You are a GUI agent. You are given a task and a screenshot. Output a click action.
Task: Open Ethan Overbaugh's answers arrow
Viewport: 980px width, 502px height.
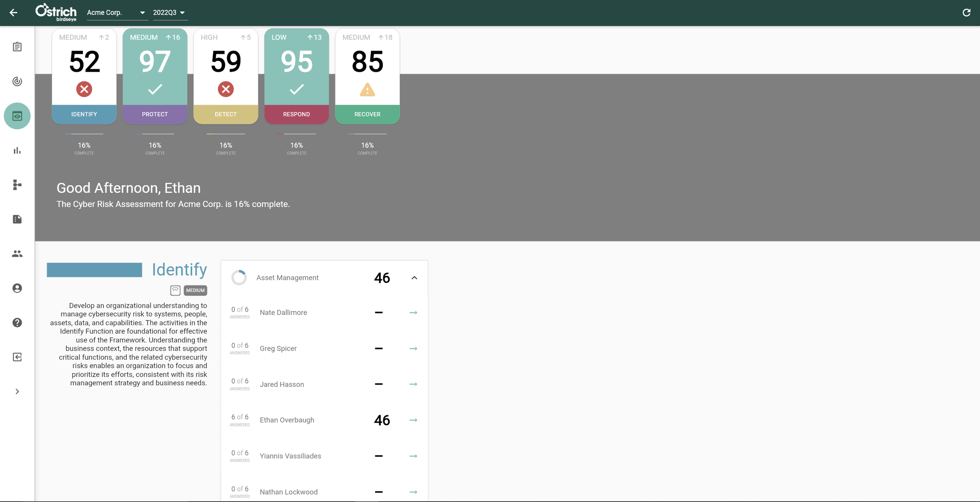tap(413, 420)
